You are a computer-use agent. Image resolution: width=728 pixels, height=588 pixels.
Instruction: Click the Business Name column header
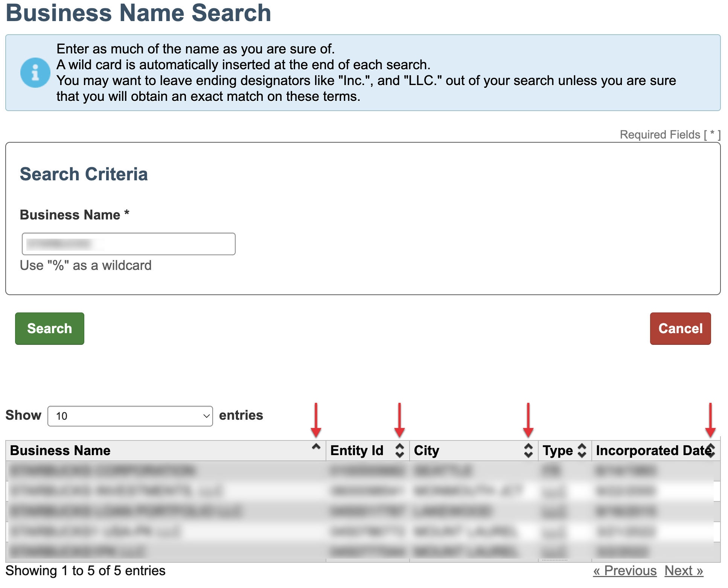[60, 451]
